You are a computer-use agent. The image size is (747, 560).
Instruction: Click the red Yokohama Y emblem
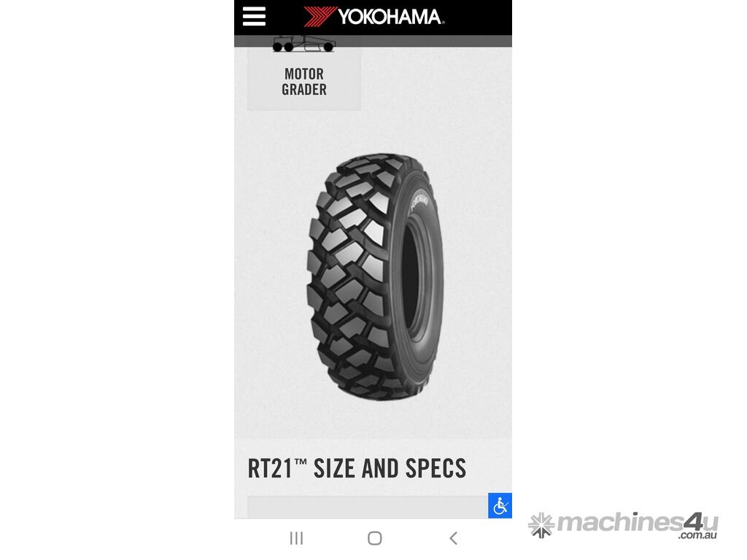click(x=320, y=16)
